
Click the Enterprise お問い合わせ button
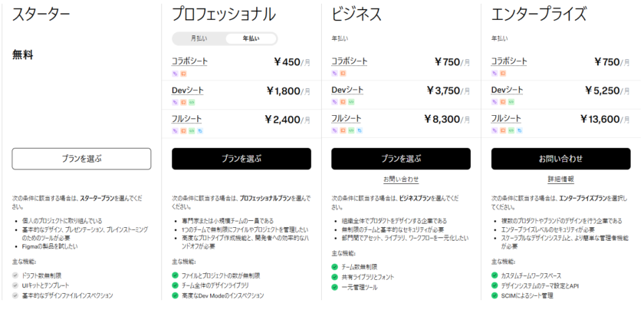[x=561, y=159]
